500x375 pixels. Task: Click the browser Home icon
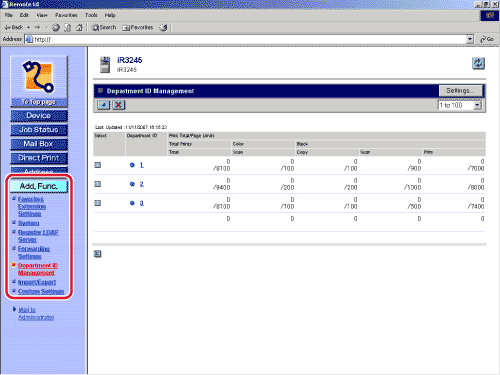pos(79,27)
